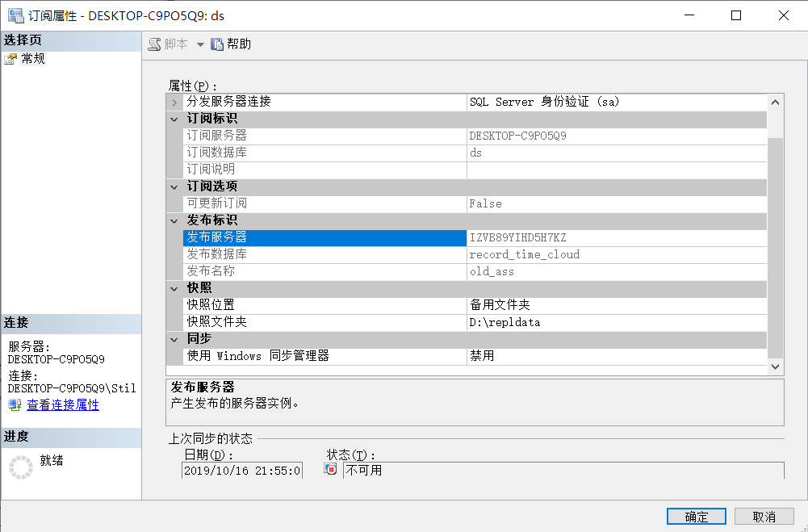Click 确定 to confirm
The width and height of the screenshot is (808, 532).
696,517
